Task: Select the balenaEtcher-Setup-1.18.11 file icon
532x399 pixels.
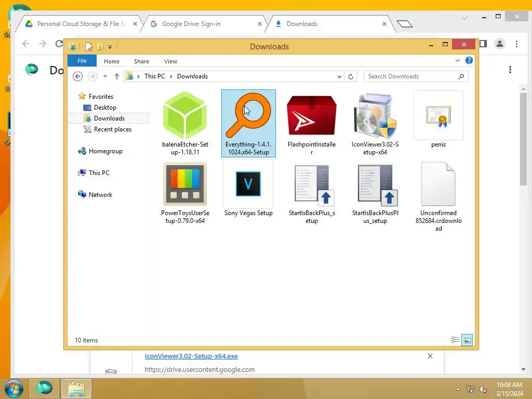Action: click(185, 115)
